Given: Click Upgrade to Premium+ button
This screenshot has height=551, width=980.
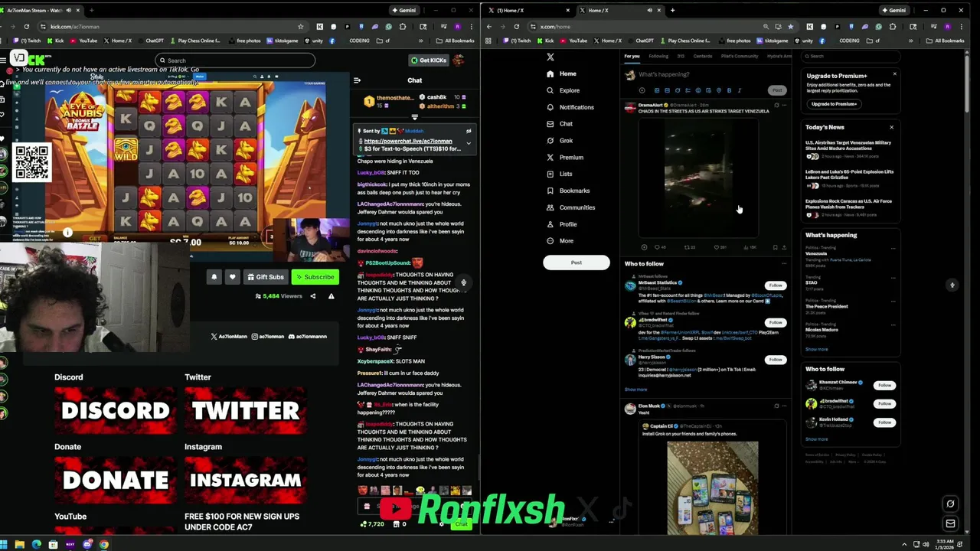Looking at the screenshot, I should pos(835,103).
